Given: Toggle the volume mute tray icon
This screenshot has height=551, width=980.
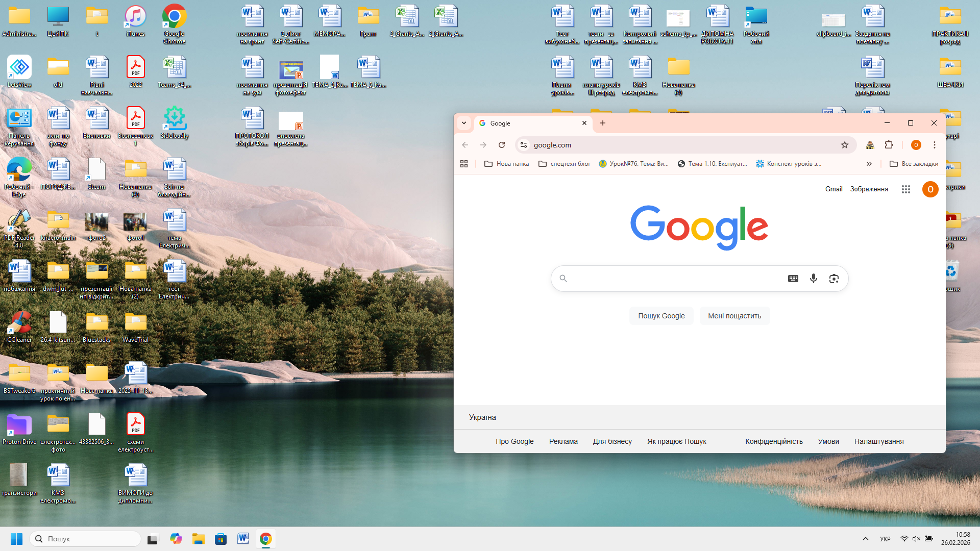Looking at the screenshot, I should 916,539.
